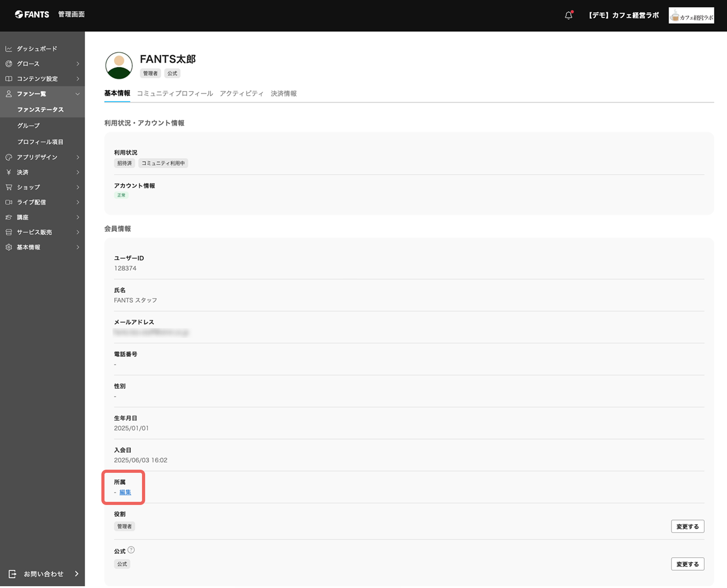Click the 決済 yen icon

pos(8,172)
